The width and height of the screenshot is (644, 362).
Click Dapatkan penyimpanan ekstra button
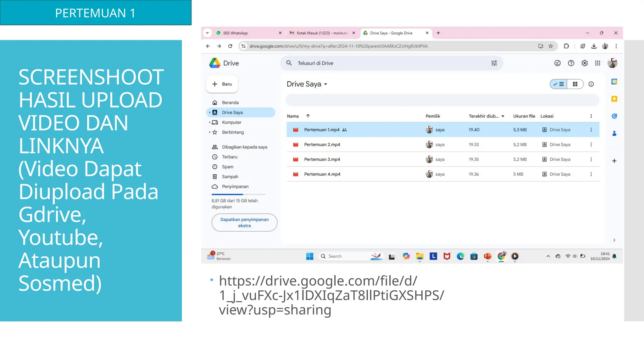(x=244, y=222)
